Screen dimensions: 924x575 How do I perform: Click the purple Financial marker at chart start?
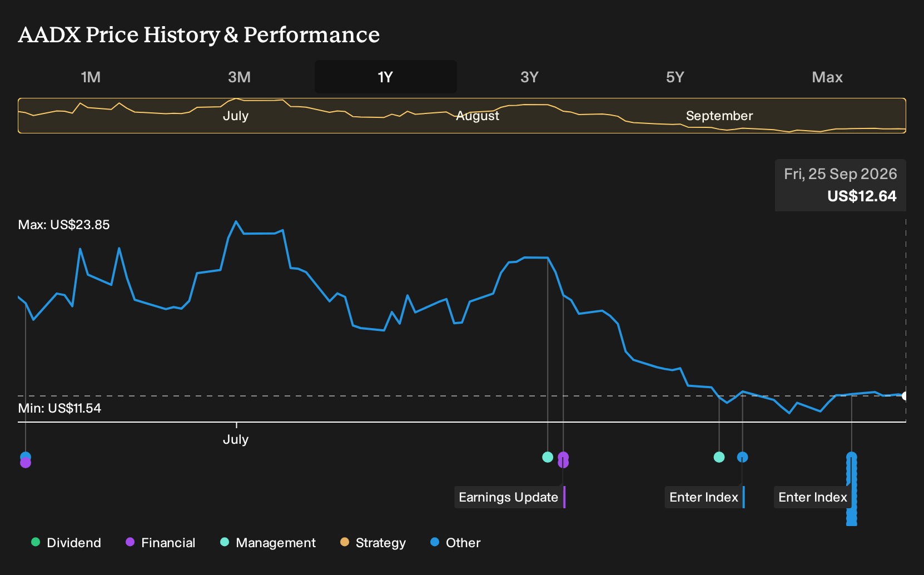(26, 463)
